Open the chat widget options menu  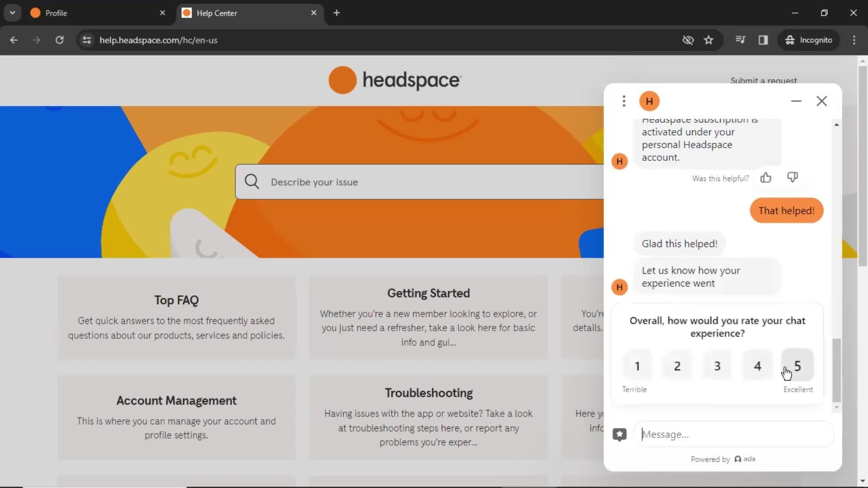click(624, 101)
